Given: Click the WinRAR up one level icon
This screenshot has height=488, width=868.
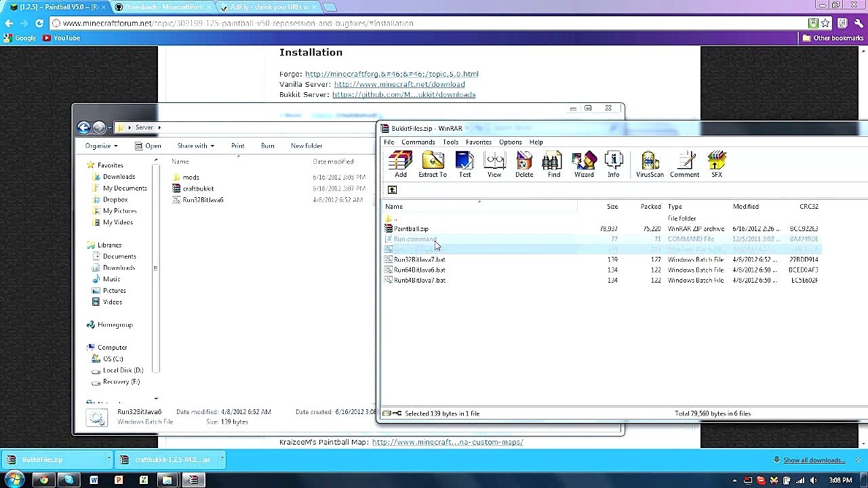Looking at the screenshot, I should tap(392, 190).
